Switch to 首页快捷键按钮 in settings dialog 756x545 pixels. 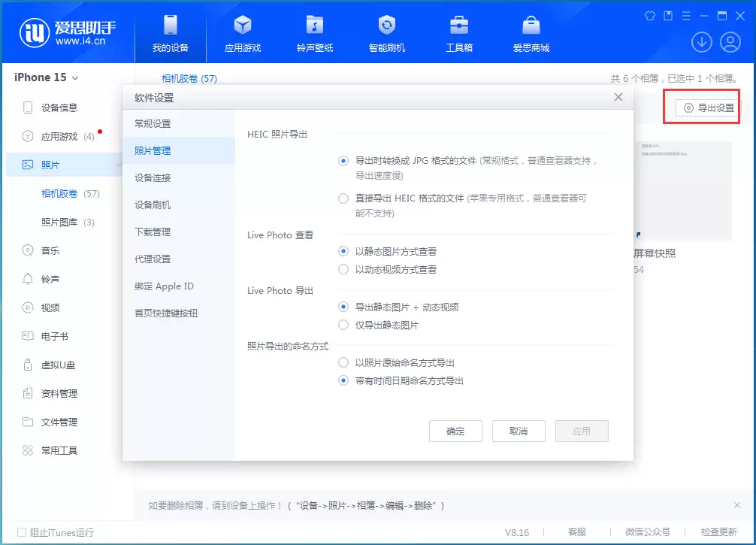tap(179, 313)
